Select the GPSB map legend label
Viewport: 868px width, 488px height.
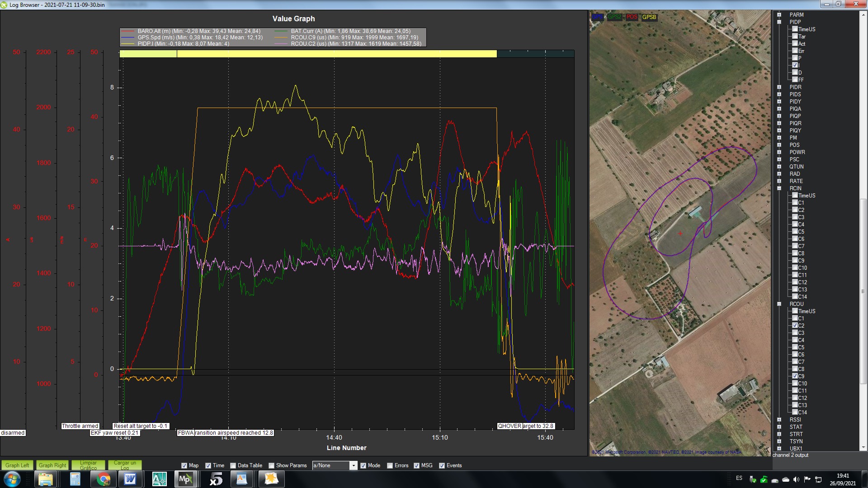[x=649, y=17]
